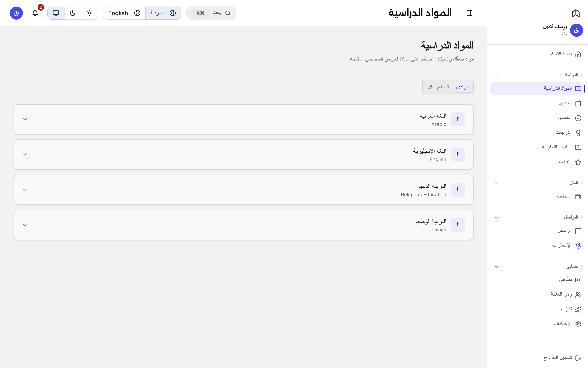Expand the Religious Education subject
Screen dimensions: 588x368
pyautogui.click(x=243, y=190)
